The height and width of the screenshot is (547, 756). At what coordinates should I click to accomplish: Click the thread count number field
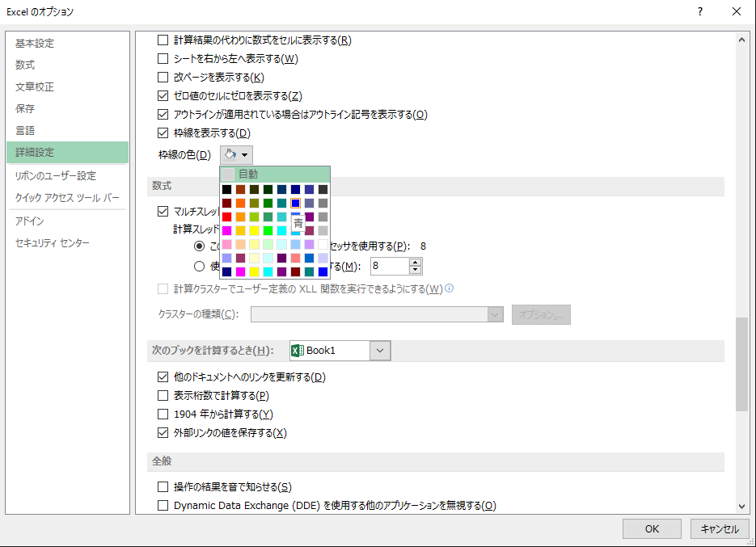(x=388, y=266)
